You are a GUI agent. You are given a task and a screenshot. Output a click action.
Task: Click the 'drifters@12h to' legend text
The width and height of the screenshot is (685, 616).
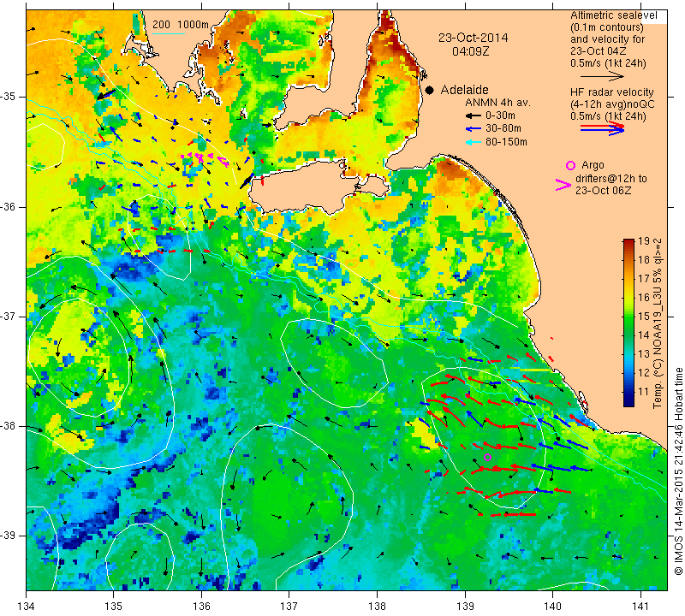(x=611, y=179)
